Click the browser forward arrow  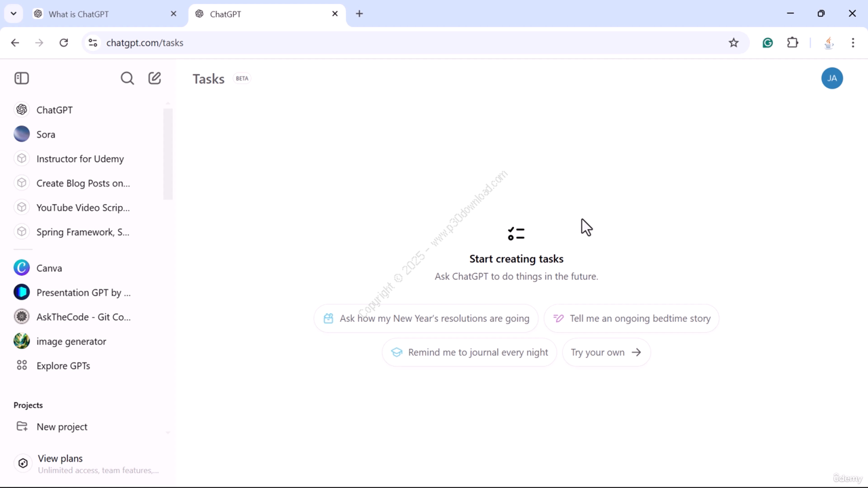39,43
